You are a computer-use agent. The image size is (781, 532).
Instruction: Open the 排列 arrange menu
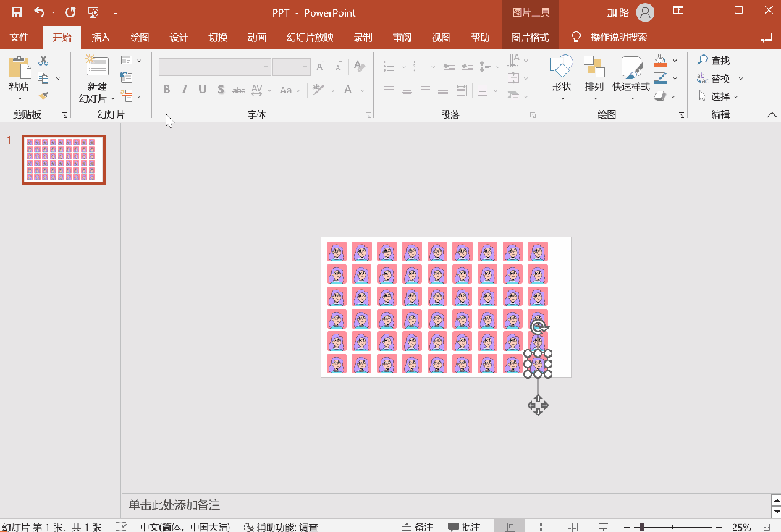pos(594,77)
